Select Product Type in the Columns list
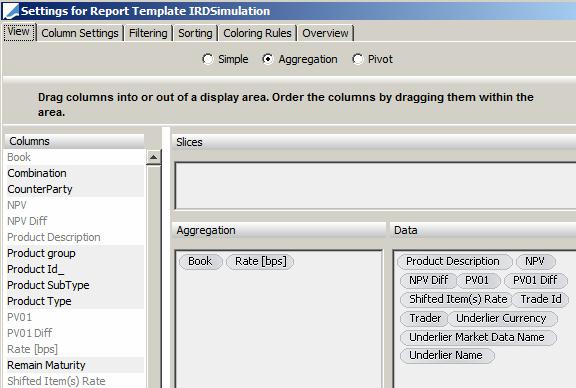576x388 pixels. click(75, 301)
